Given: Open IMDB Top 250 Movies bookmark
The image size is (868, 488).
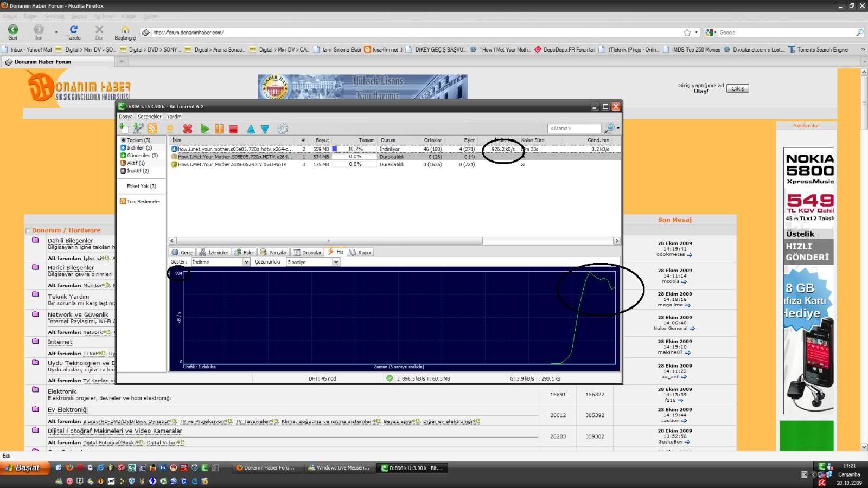Looking at the screenshot, I should pyautogui.click(x=692, y=49).
